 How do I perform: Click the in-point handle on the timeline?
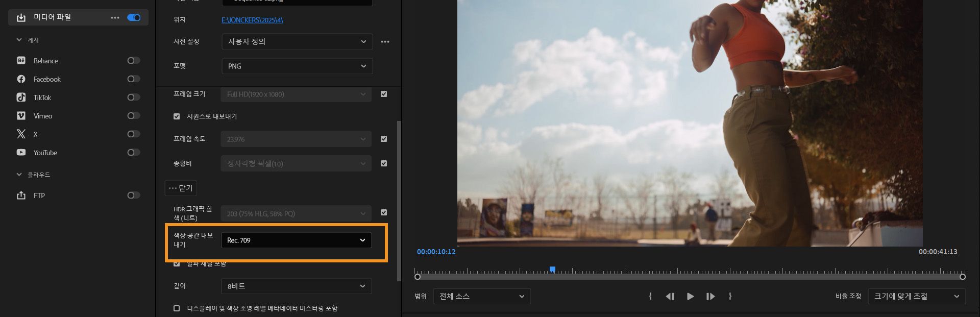pos(418,277)
